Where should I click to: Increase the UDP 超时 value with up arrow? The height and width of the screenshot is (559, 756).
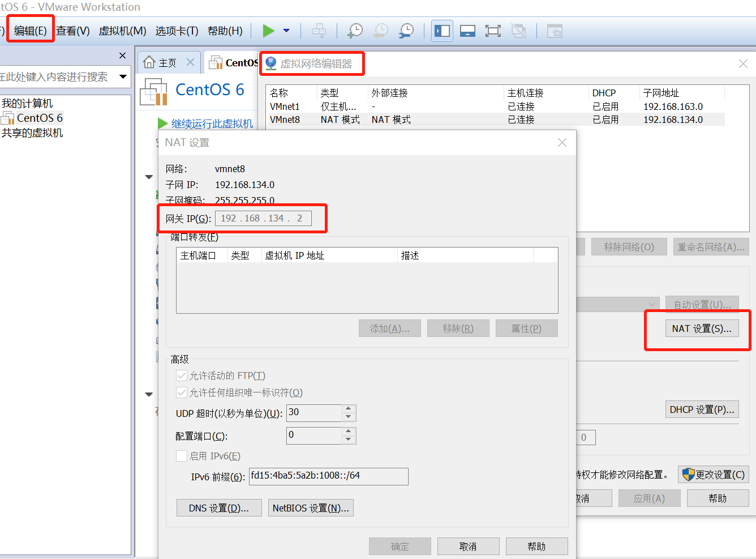(x=349, y=408)
